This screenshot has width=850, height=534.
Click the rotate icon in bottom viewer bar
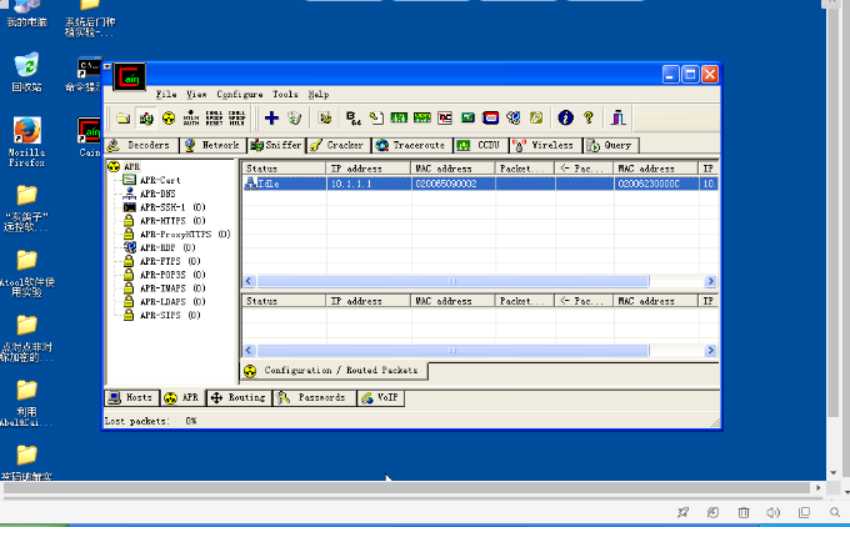pyautogui.click(x=713, y=512)
